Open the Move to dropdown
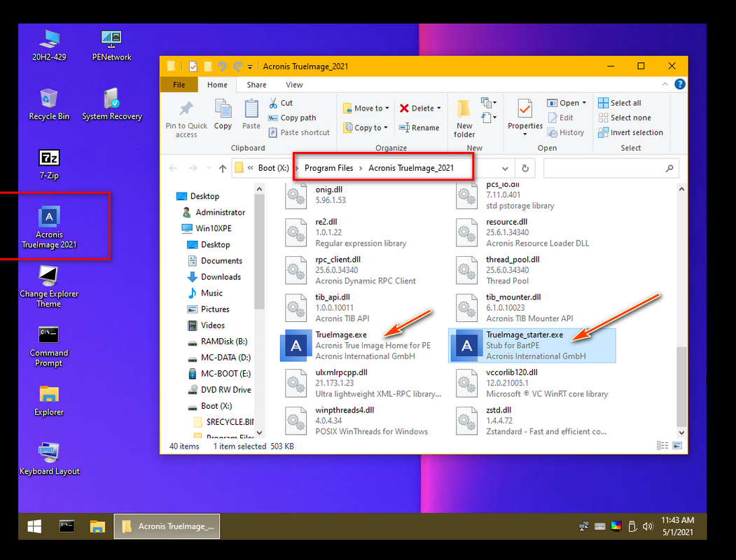 tap(366, 108)
